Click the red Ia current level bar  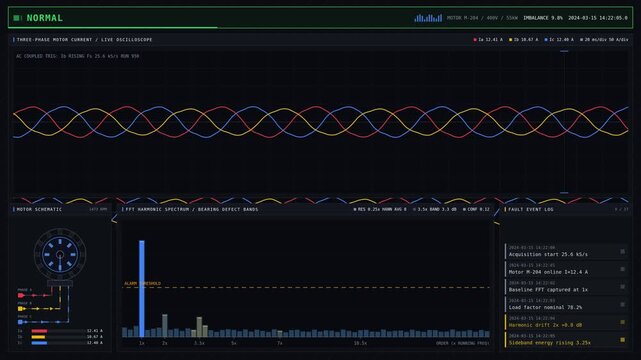coord(39,331)
